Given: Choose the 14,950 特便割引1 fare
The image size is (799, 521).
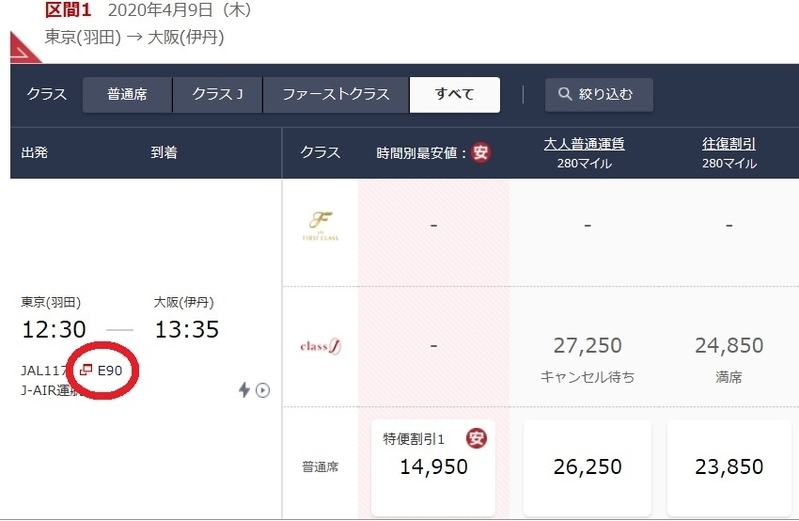Looking at the screenshot, I should (x=433, y=467).
